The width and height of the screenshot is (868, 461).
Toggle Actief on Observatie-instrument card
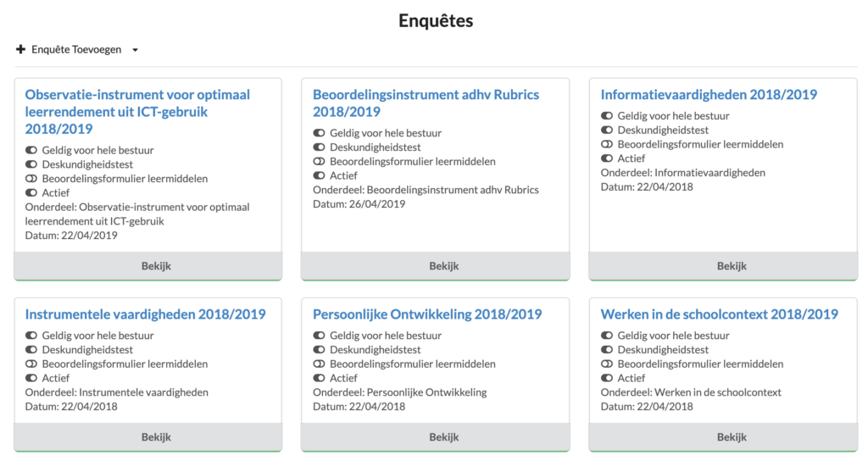[x=31, y=192]
